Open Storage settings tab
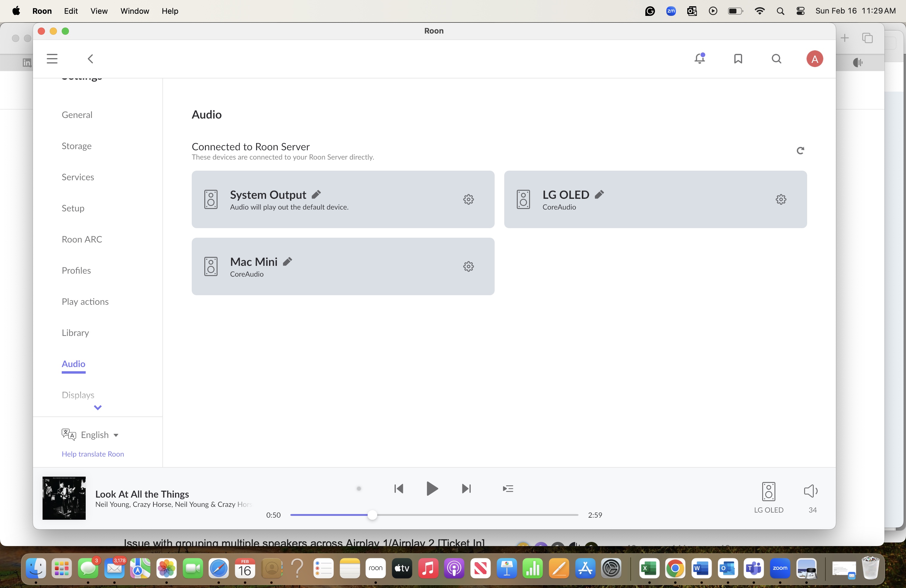Viewport: 906px width, 588px height. click(x=76, y=146)
